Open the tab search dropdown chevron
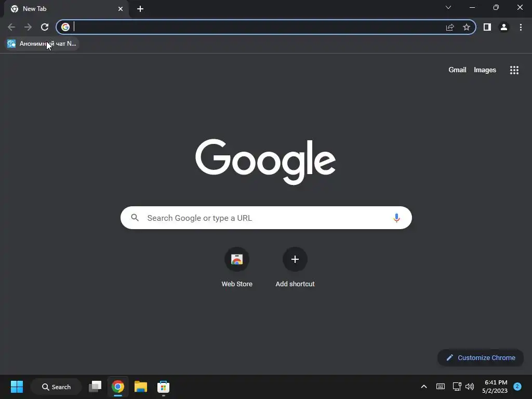Viewport: 532px width, 399px height. [x=448, y=7]
